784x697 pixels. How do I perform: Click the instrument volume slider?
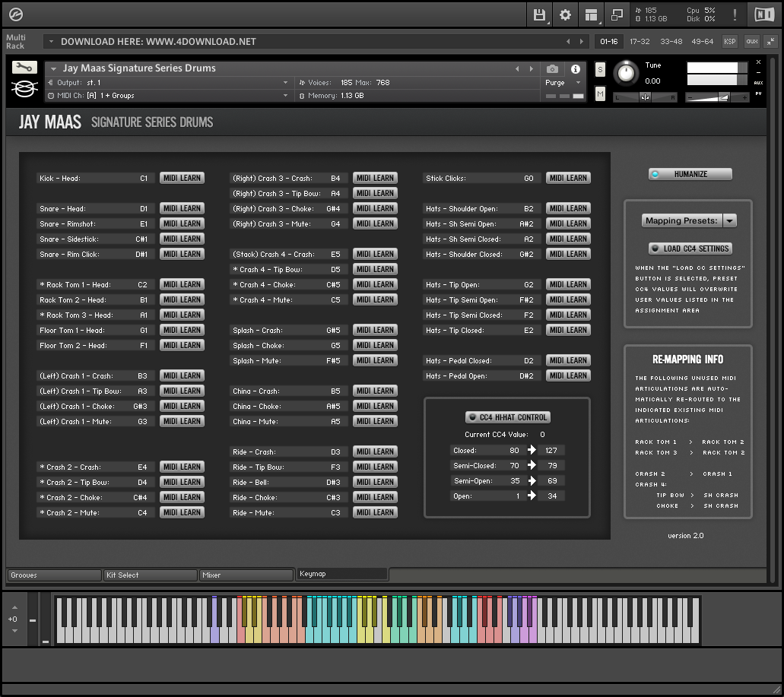coord(717,97)
